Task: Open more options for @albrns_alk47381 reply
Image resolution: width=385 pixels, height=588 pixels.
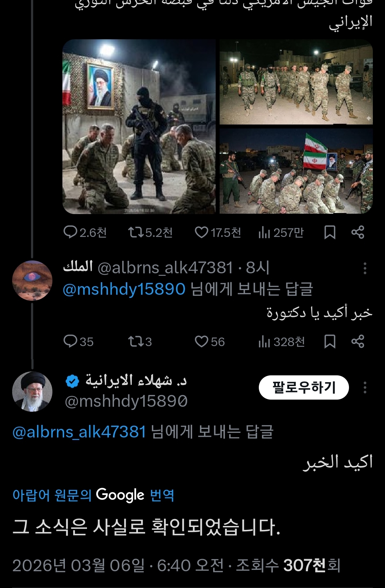Action: pyautogui.click(x=365, y=268)
